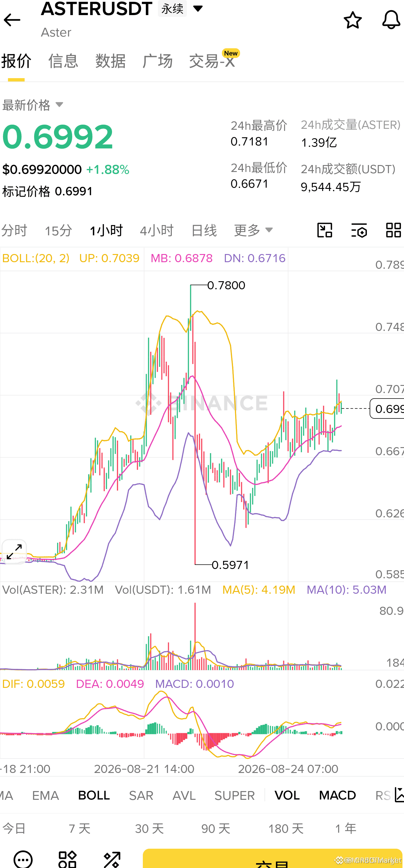Toggle the AVL indicator
The width and height of the screenshot is (404, 868).
tap(184, 796)
